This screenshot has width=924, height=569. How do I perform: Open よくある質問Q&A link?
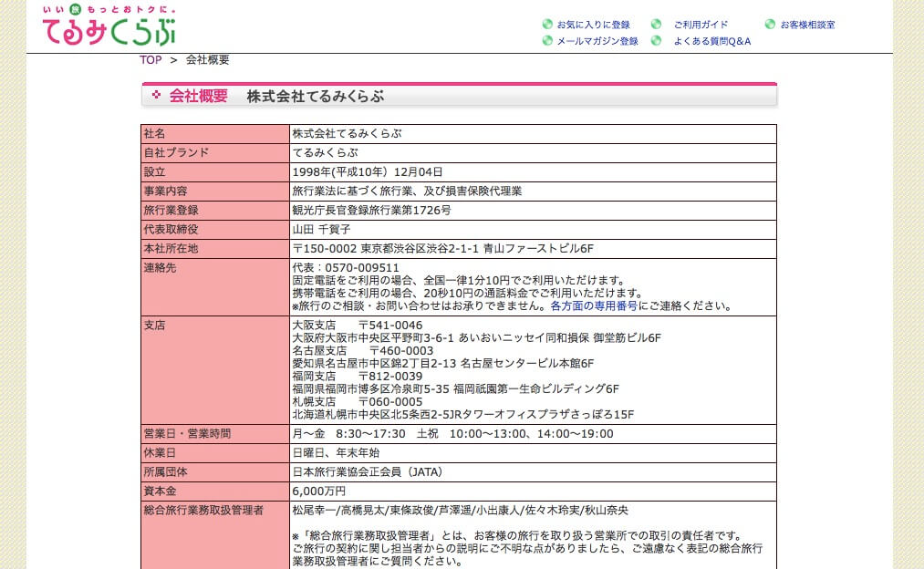coord(712,41)
